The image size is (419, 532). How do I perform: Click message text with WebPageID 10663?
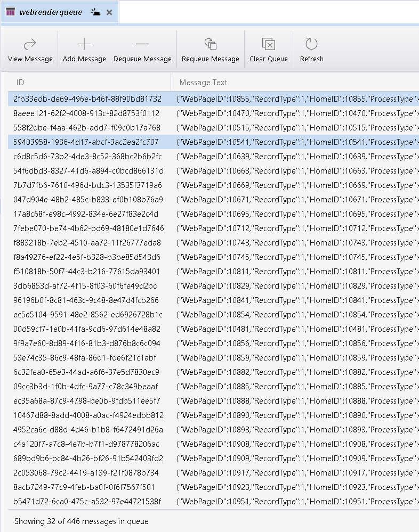(297, 170)
